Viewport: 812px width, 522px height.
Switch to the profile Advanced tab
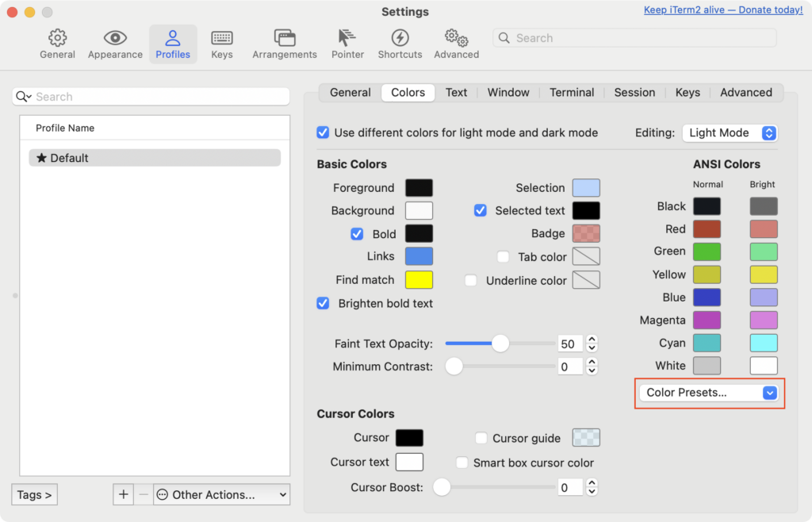tap(745, 92)
